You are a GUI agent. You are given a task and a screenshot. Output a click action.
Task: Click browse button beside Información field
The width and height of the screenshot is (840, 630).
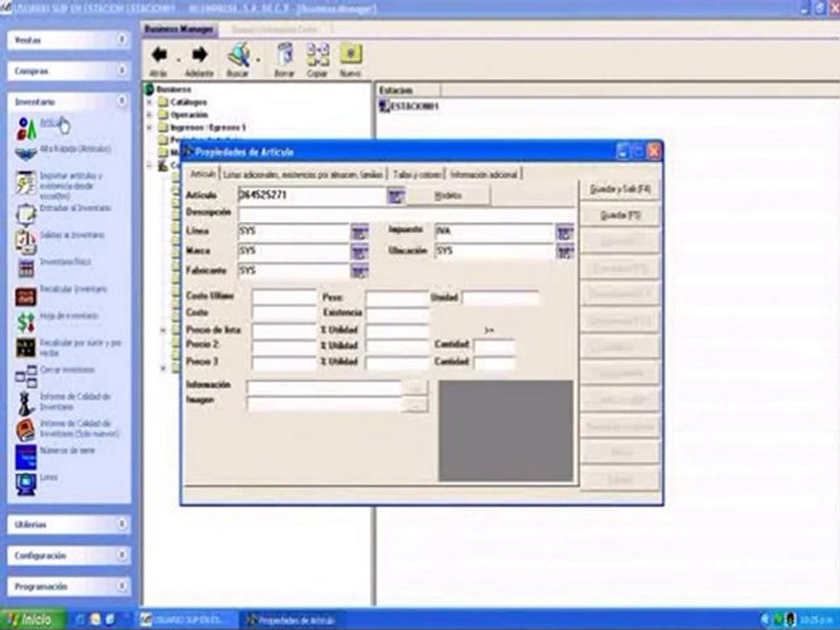pyautogui.click(x=416, y=388)
